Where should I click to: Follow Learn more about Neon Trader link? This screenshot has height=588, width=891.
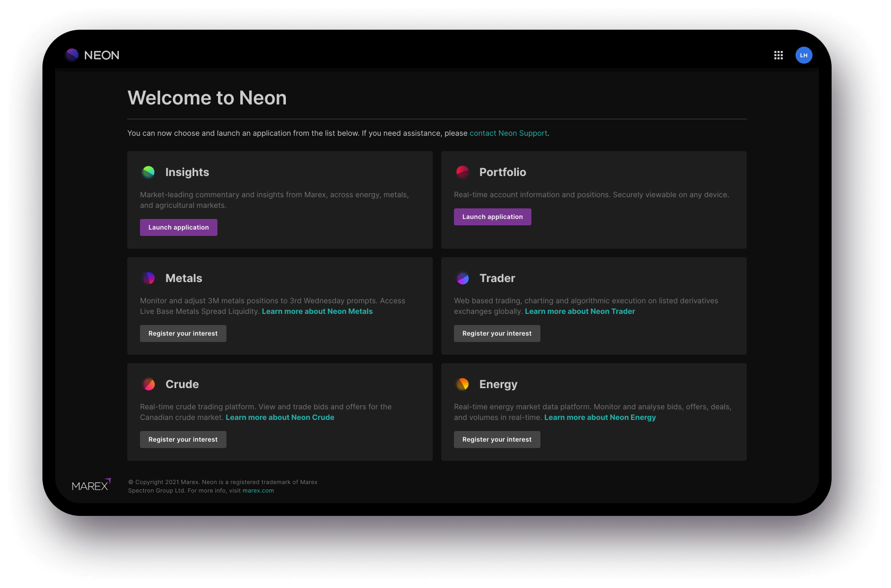pos(580,311)
